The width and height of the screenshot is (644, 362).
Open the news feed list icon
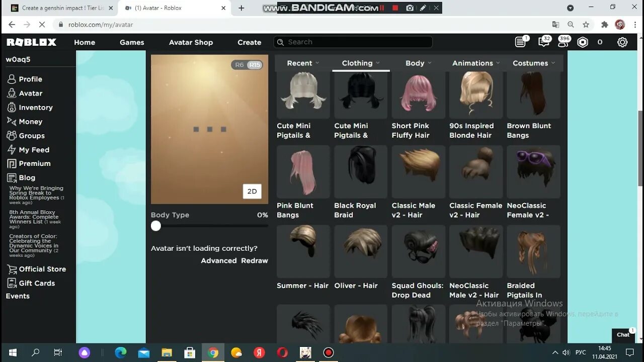coord(521,42)
